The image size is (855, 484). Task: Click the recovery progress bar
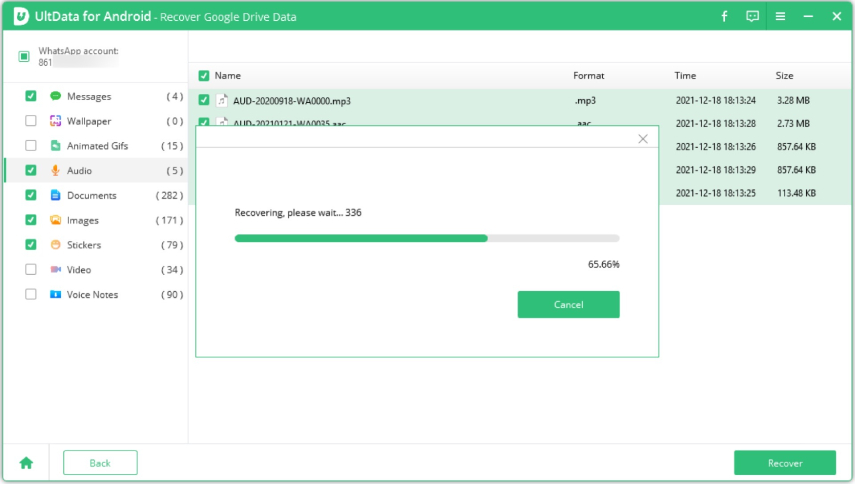pos(427,238)
